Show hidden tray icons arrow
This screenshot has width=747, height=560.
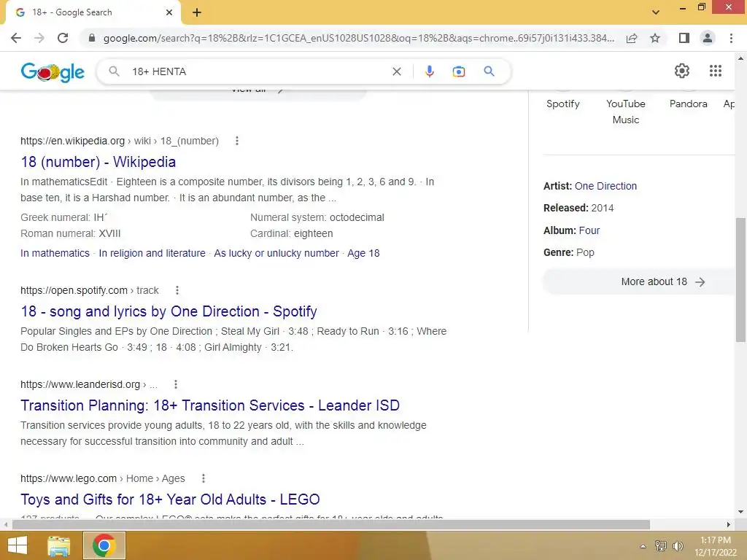(643, 546)
